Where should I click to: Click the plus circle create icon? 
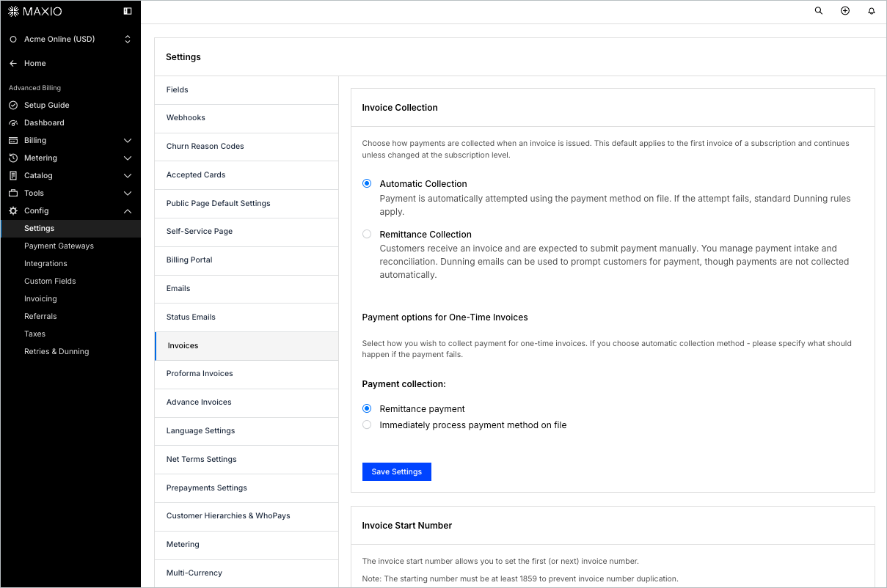845,11
